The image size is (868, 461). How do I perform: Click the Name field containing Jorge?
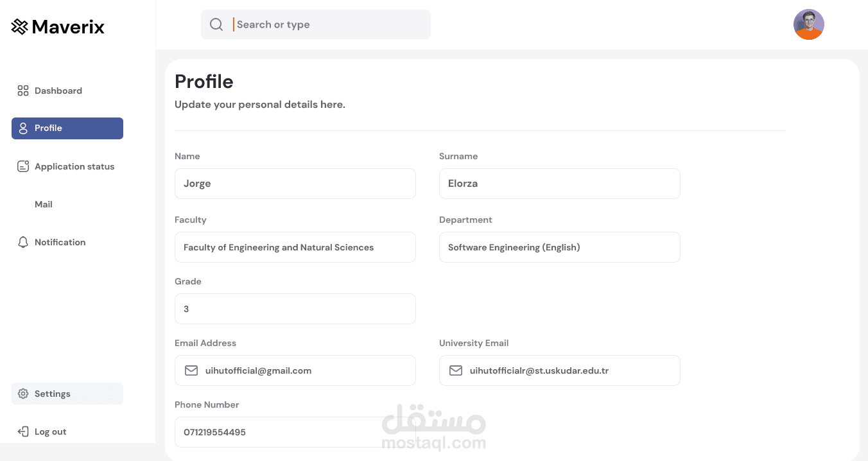click(x=295, y=184)
